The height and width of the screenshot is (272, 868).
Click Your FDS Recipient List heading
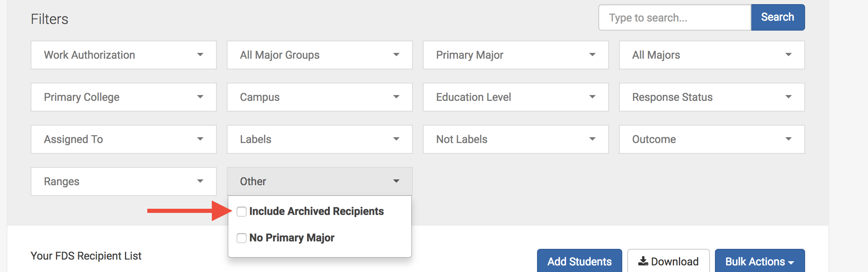[86, 256]
